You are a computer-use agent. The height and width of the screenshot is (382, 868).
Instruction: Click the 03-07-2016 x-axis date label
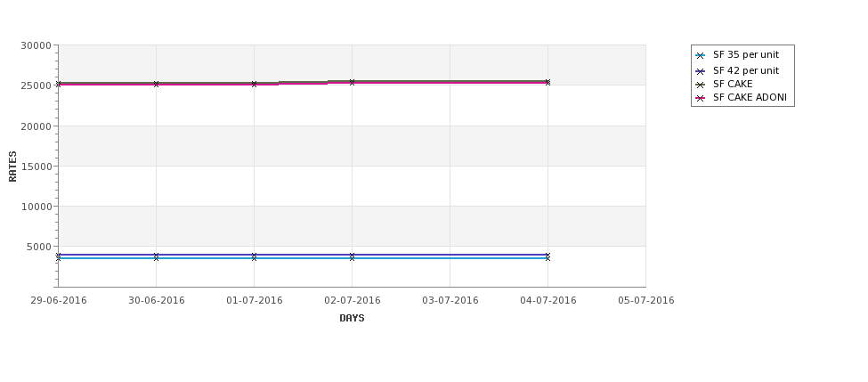(x=450, y=301)
